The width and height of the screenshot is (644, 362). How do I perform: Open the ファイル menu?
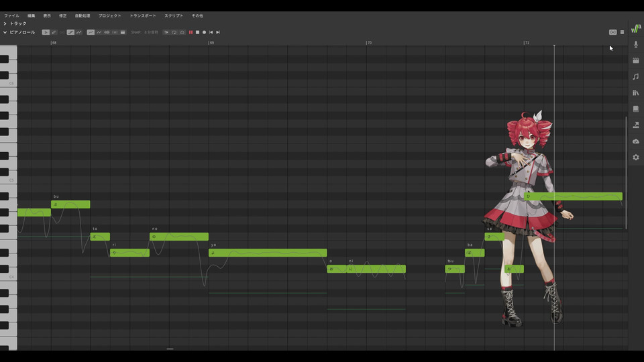tap(11, 15)
